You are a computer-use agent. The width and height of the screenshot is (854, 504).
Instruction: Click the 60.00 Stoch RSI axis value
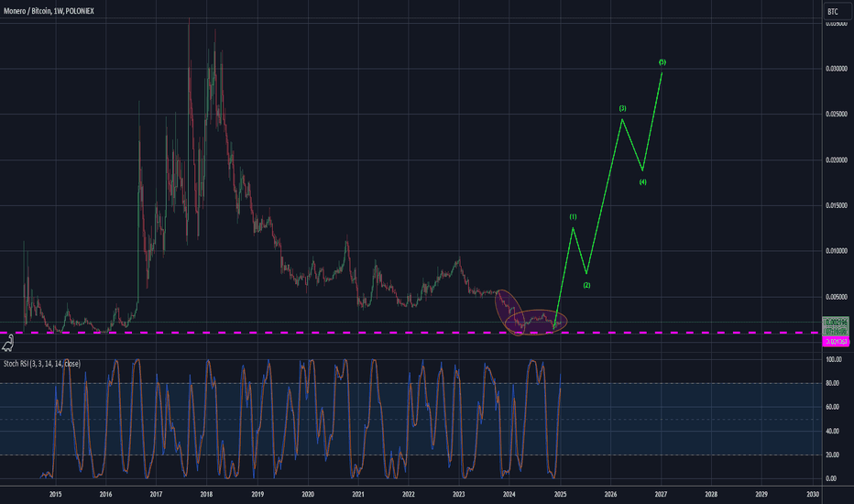pyautogui.click(x=832, y=407)
